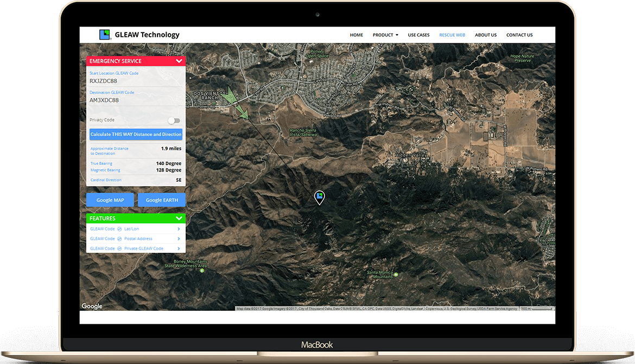
Task: Click the Start Location GLEAW Code field
Action: tap(136, 81)
